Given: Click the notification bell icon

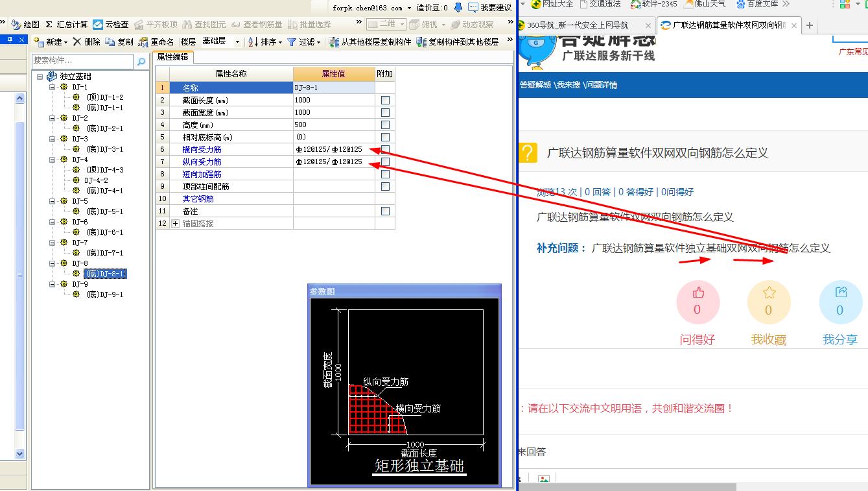Looking at the screenshot, I should point(458,7).
